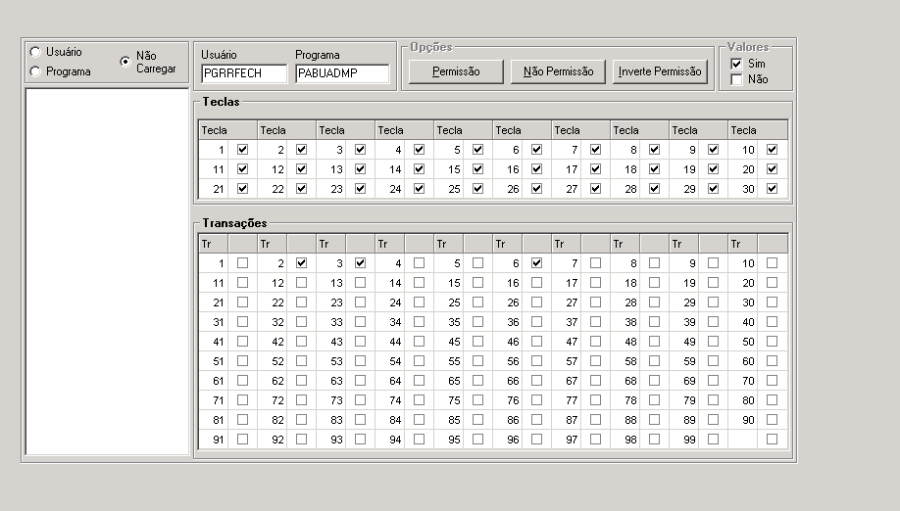This screenshot has height=511, width=900.
Task: Click the Não Permissão button
Action: click(x=558, y=71)
